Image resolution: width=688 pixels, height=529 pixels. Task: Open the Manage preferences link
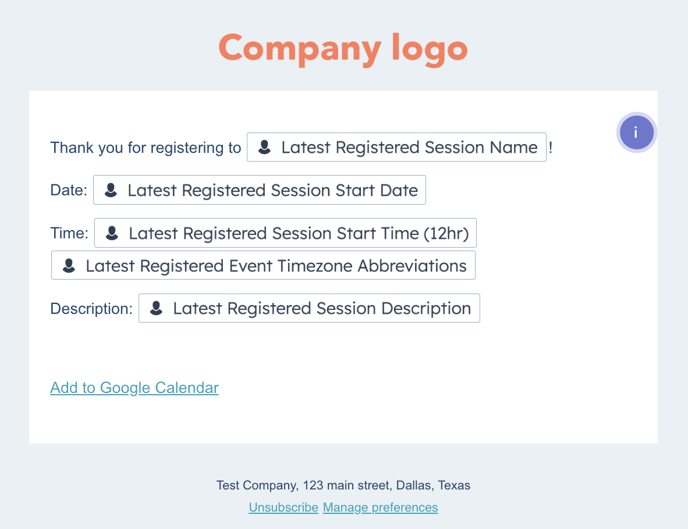(380, 507)
